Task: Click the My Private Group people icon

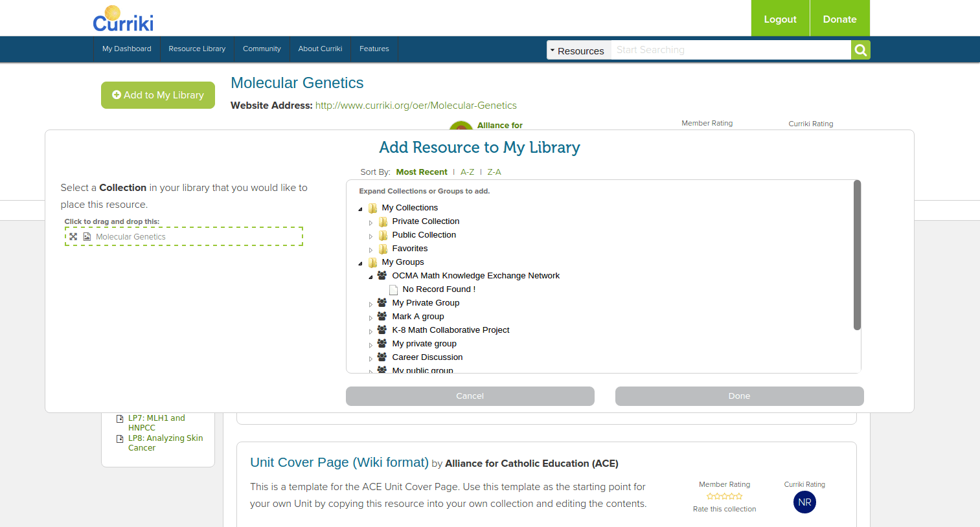Action: [x=382, y=302]
